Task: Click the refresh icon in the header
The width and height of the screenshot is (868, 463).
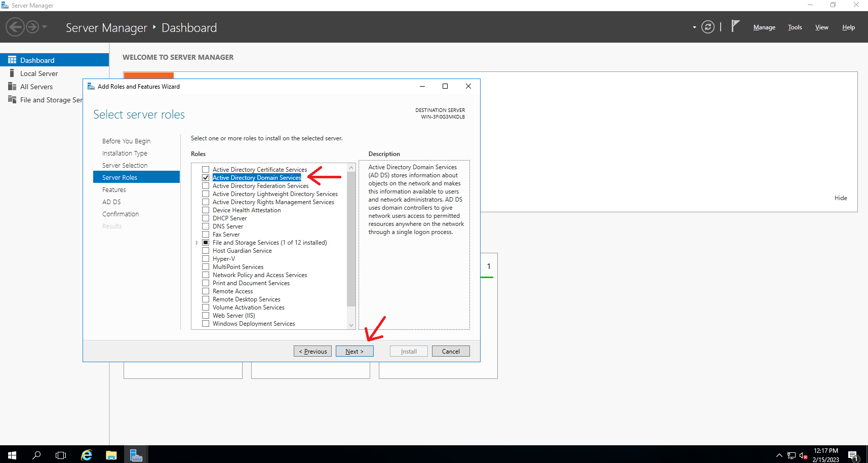Action: click(x=708, y=27)
